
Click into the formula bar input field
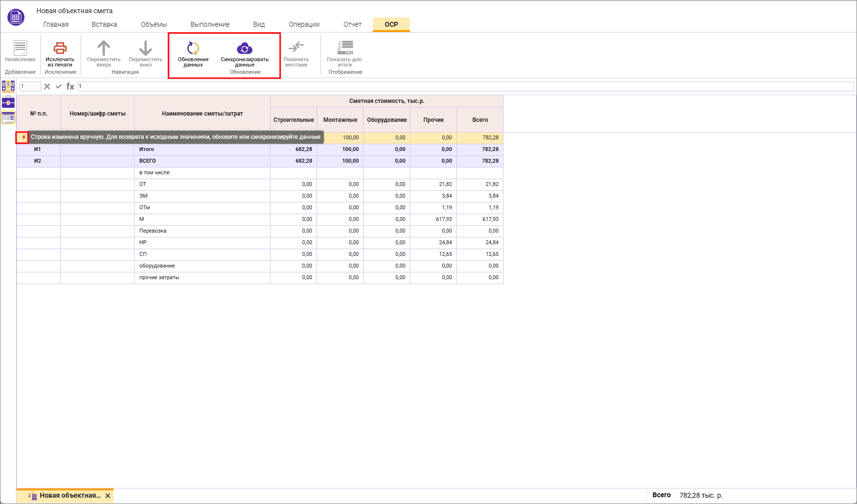(465, 86)
